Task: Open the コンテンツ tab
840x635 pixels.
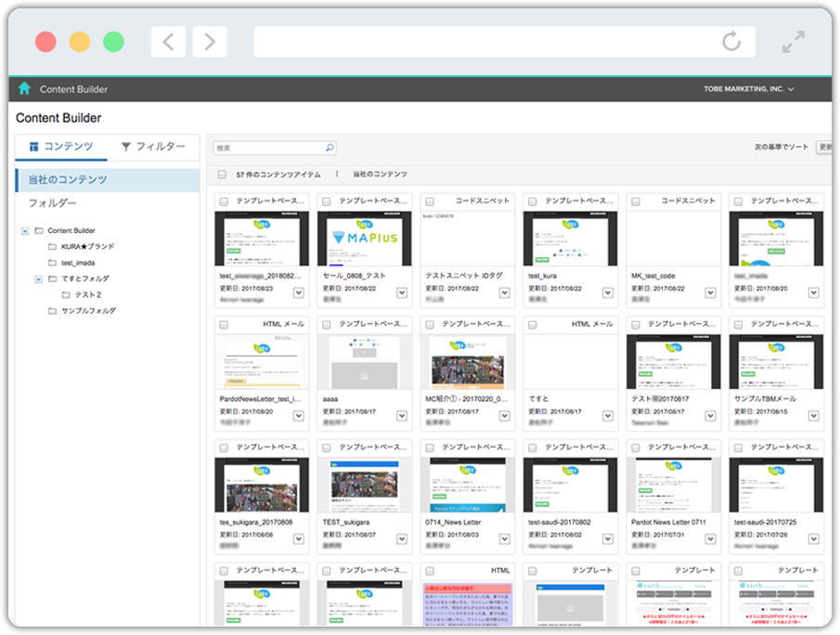Action: pos(61,147)
